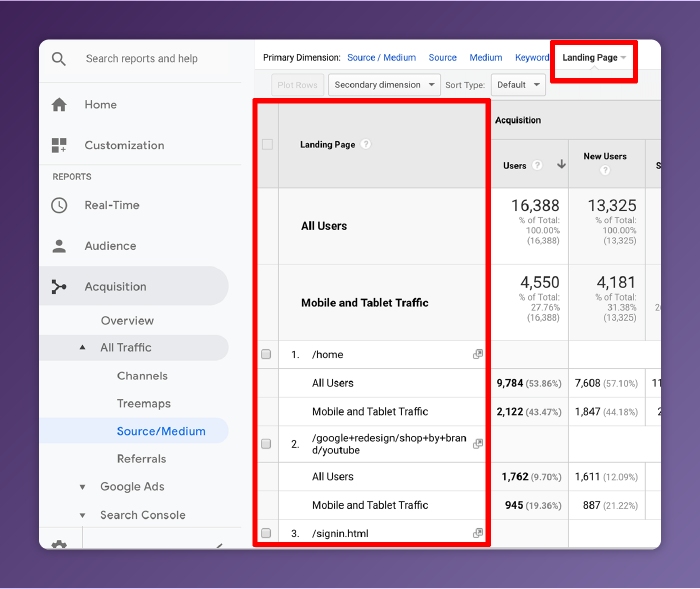The height and width of the screenshot is (589, 700).
Task: Open the Landing Page dimension dropdown
Action: pyautogui.click(x=594, y=58)
